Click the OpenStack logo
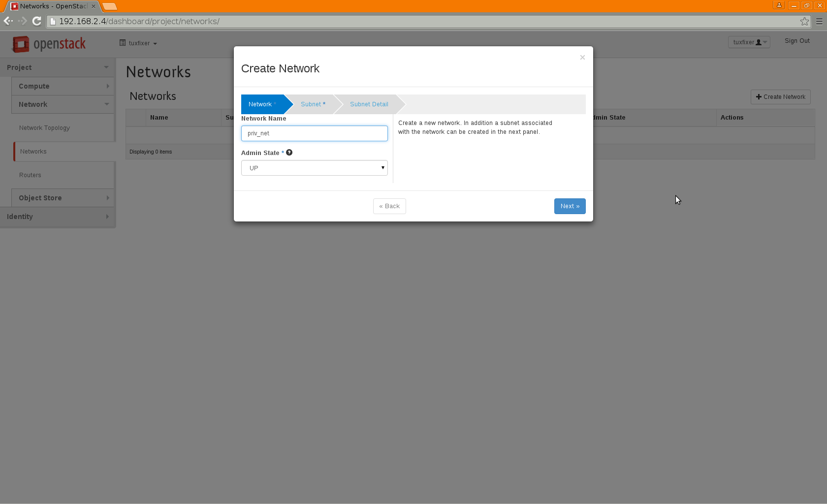 pyautogui.click(x=49, y=44)
